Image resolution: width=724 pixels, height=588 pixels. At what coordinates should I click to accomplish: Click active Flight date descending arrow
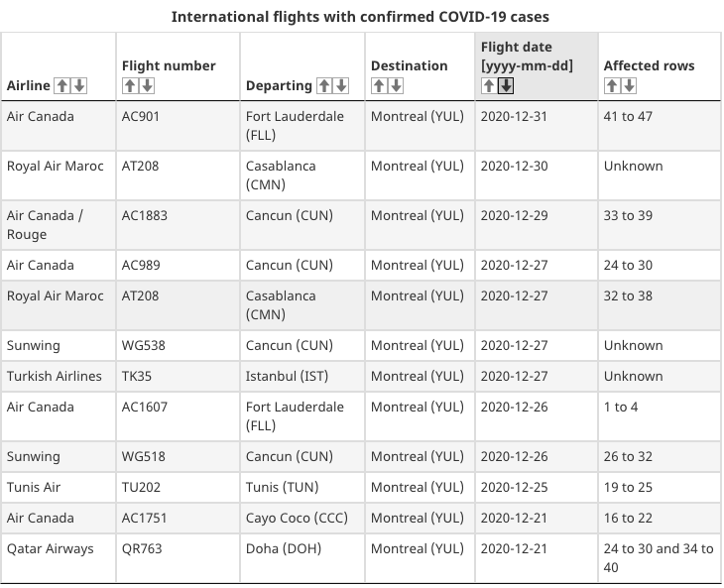pyautogui.click(x=506, y=86)
